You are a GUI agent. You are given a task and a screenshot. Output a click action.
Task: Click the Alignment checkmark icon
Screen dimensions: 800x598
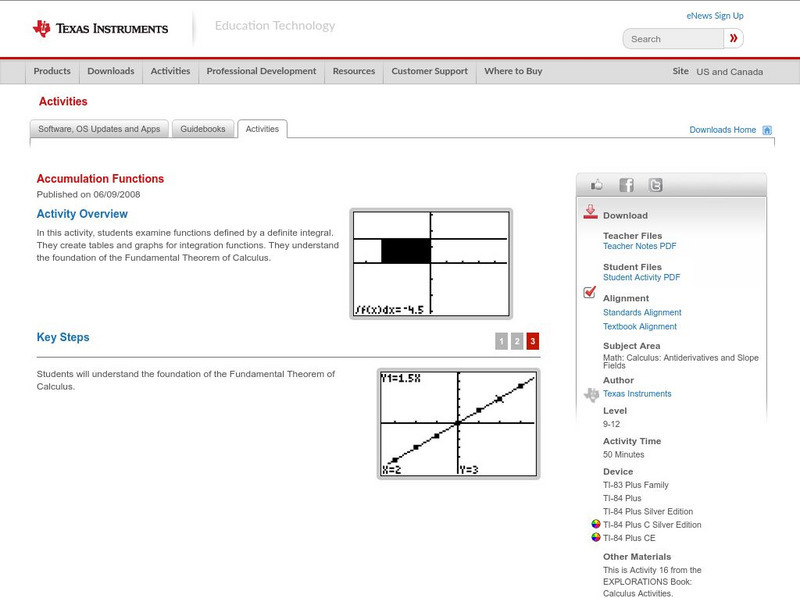590,292
